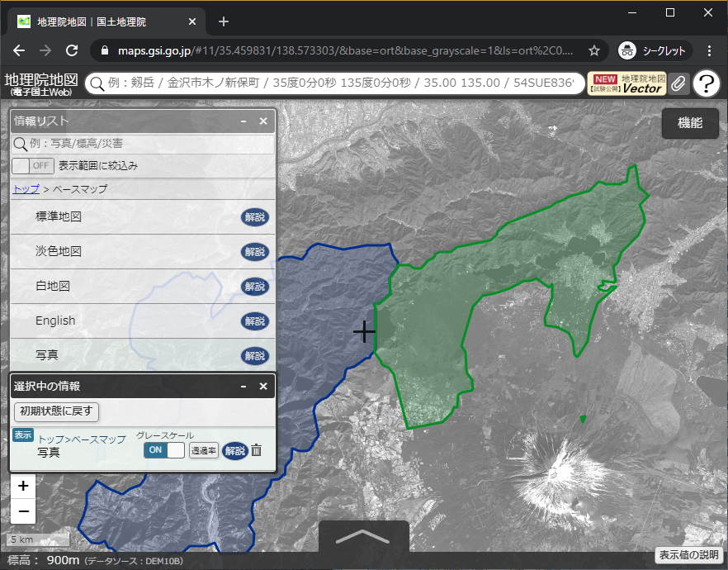Delete the 写真 layer with the trash icon
Viewport: 728px width, 570px height.
point(256,450)
